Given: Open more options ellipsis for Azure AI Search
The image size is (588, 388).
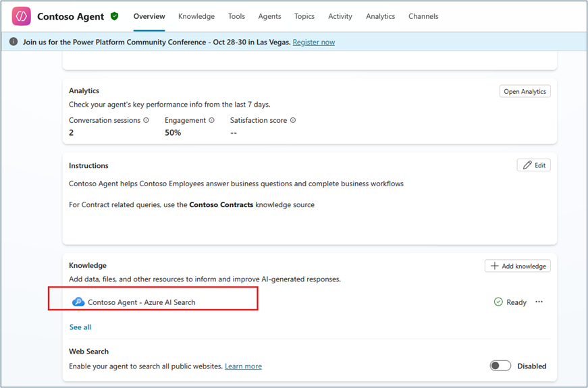Looking at the screenshot, I should pyautogui.click(x=539, y=302).
